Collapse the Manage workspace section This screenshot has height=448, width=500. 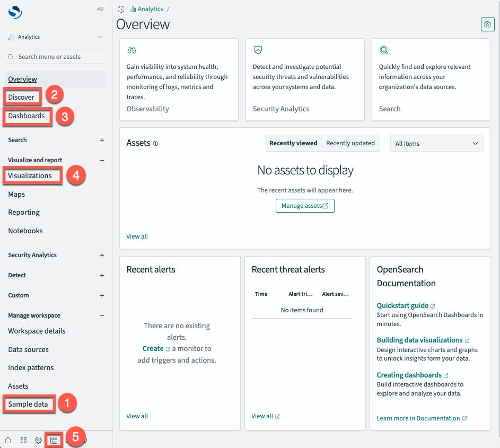click(x=102, y=315)
